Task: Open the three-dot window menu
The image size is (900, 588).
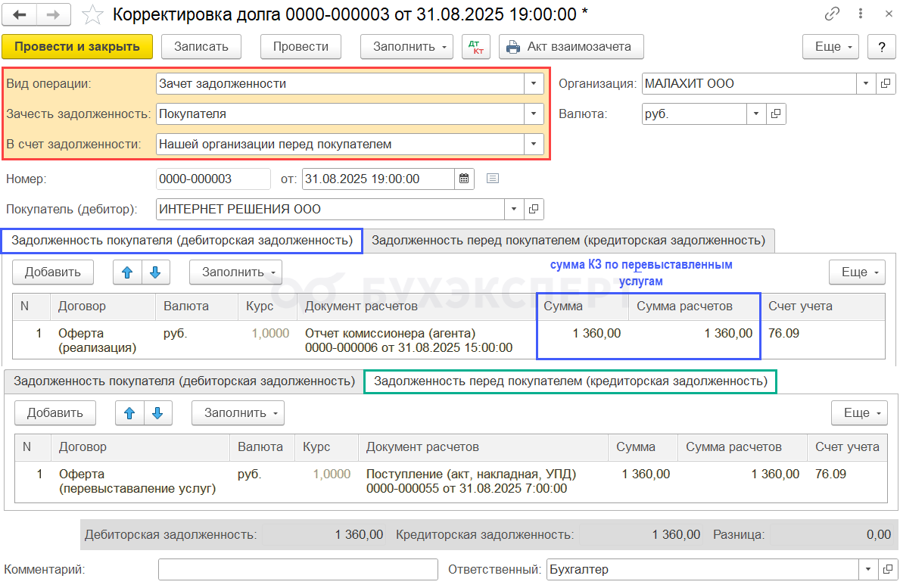Action: coord(860,14)
